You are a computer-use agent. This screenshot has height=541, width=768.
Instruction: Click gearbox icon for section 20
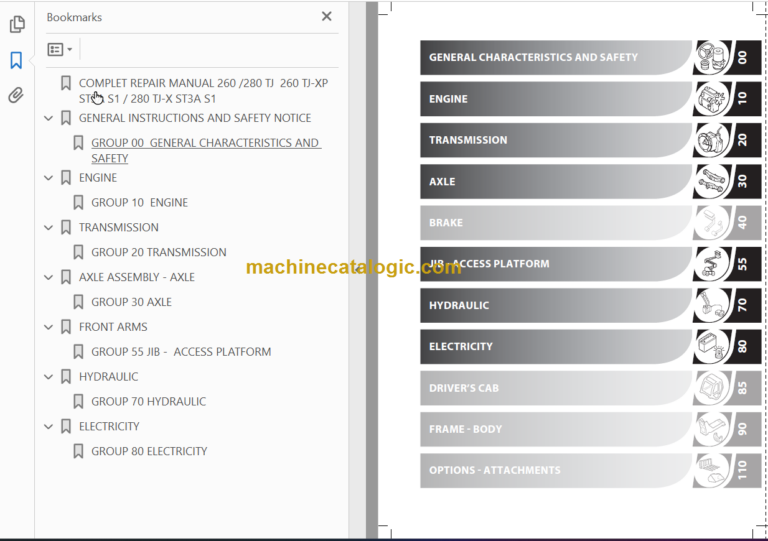pyautogui.click(x=712, y=140)
